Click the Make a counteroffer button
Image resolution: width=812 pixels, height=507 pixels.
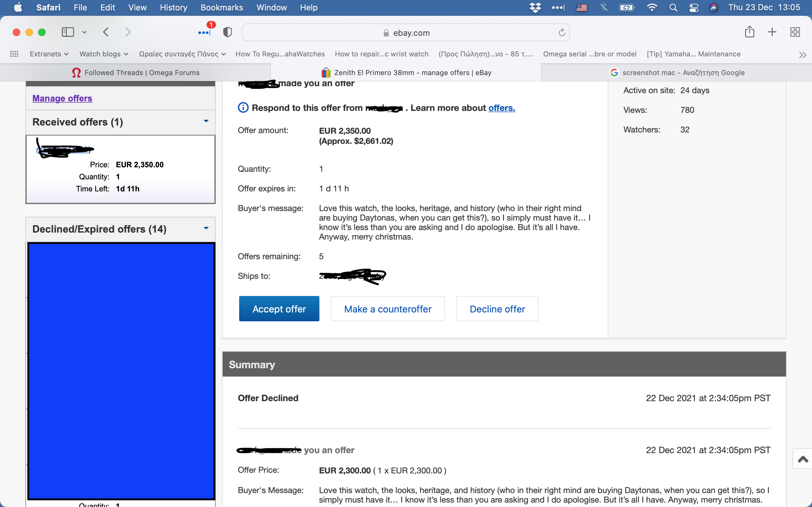pyautogui.click(x=388, y=309)
